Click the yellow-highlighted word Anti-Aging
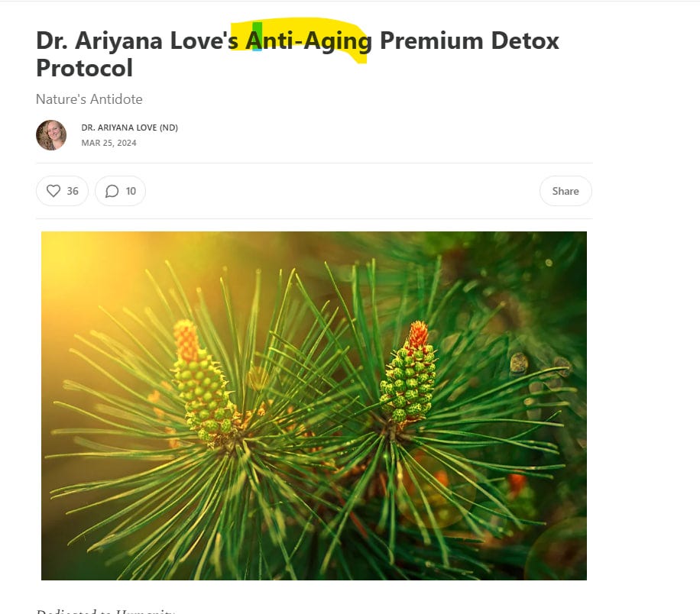Image resolution: width=700 pixels, height=614 pixels. (309, 41)
